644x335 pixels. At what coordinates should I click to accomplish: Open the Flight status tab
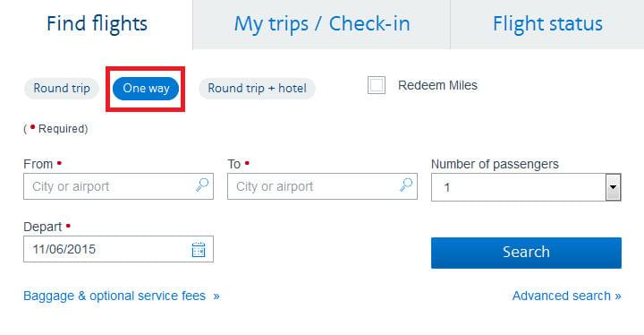[547, 25]
